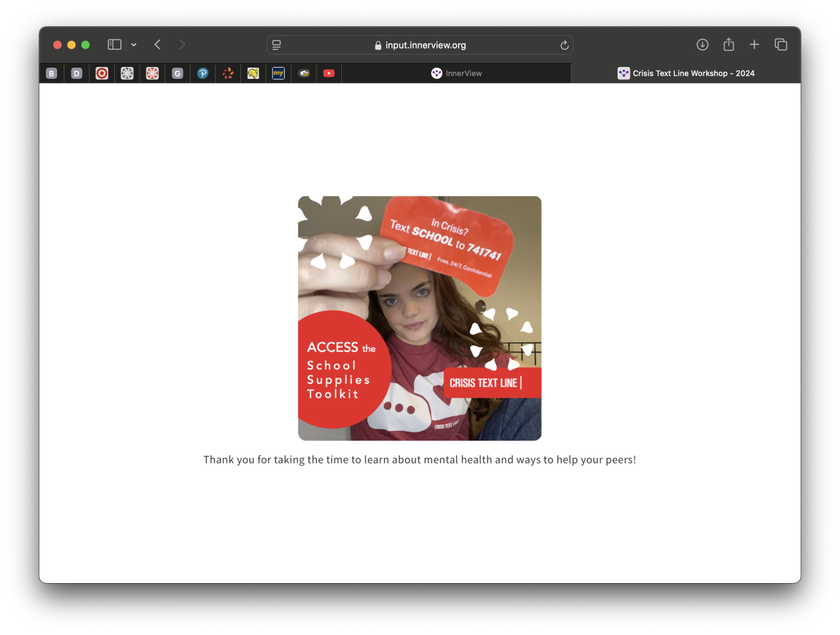Open the page reader menu icon

tap(277, 45)
